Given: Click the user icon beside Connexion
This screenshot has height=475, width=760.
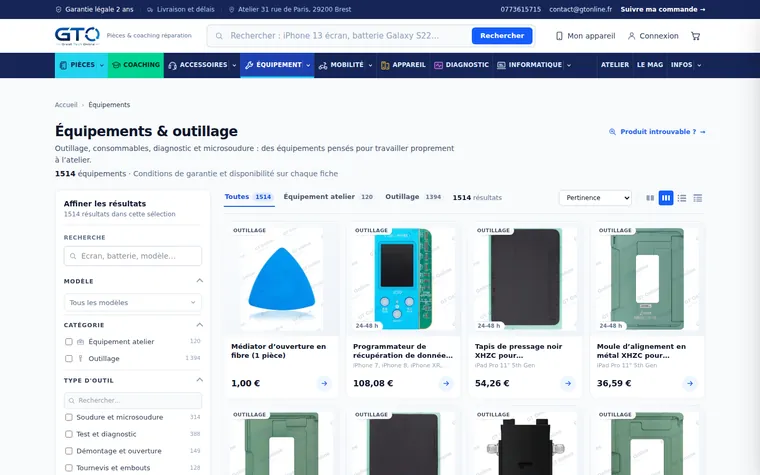Looking at the screenshot, I should 631,36.
